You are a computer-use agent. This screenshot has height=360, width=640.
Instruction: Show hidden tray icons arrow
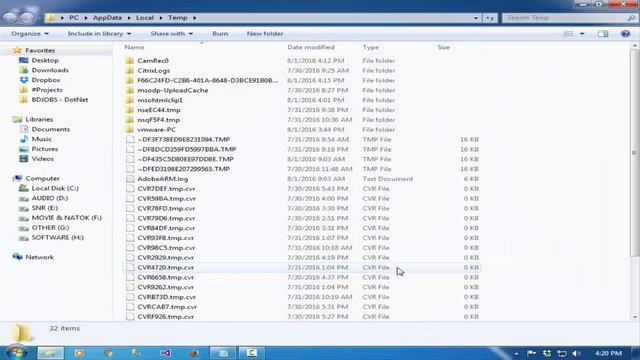516,353
